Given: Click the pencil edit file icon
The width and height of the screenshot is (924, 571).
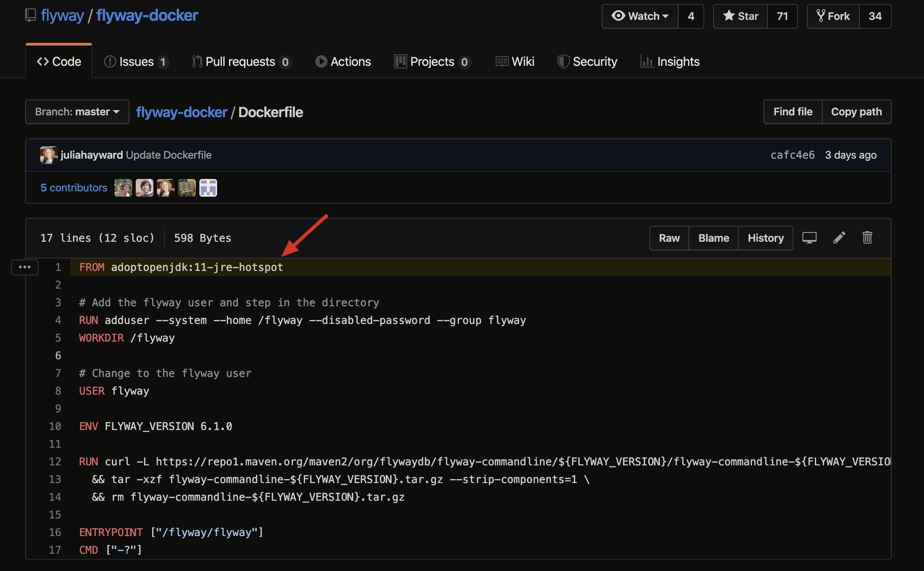Looking at the screenshot, I should (x=839, y=238).
